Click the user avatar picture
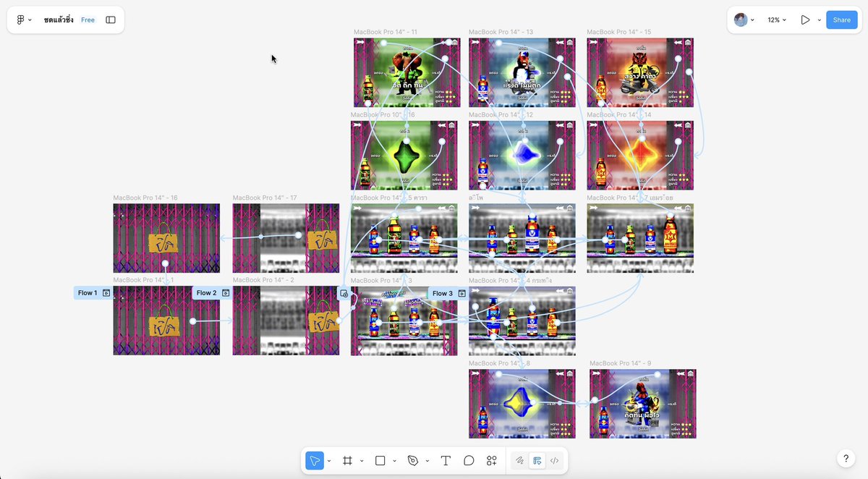Screen dimensions: 868x479 [x=741, y=20]
